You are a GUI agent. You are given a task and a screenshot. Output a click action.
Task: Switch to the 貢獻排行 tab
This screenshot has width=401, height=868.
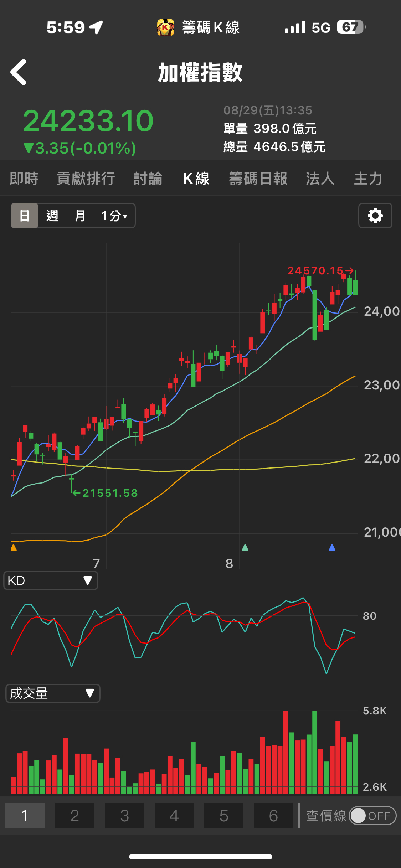(86, 179)
